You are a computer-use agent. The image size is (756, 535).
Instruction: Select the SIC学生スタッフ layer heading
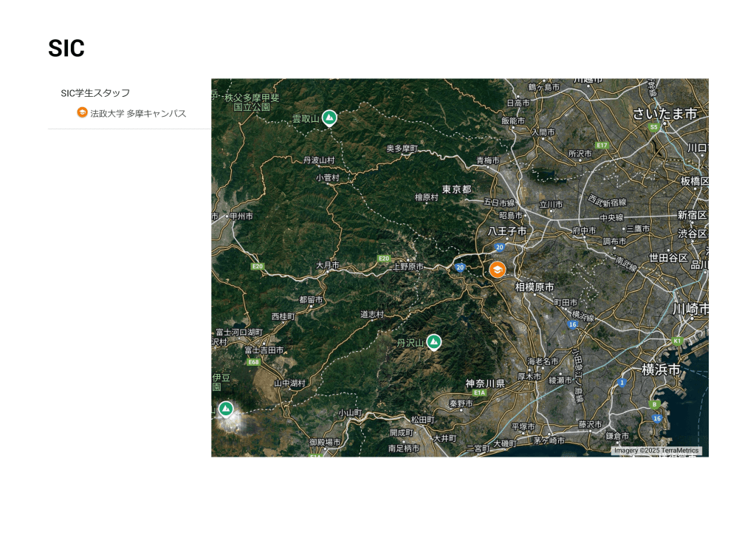[x=95, y=93]
